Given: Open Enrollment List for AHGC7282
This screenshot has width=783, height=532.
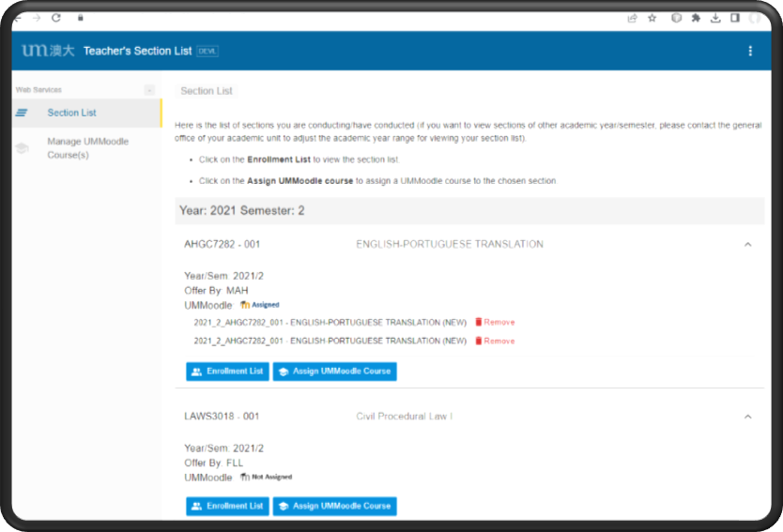Looking at the screenshot, I should tap(228, 372).
